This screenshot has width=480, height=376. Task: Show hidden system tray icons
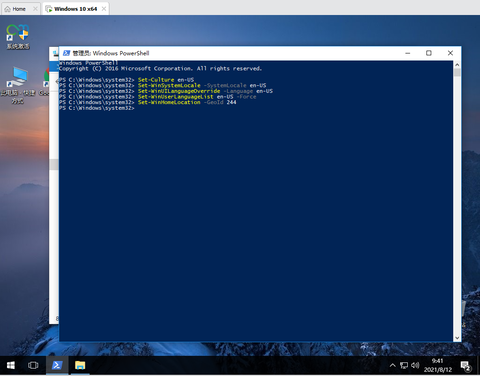point(393,365)
